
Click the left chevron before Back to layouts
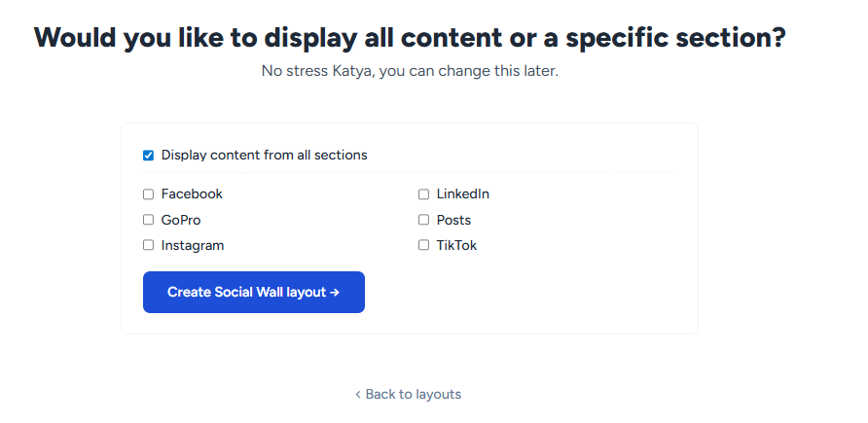357,395
